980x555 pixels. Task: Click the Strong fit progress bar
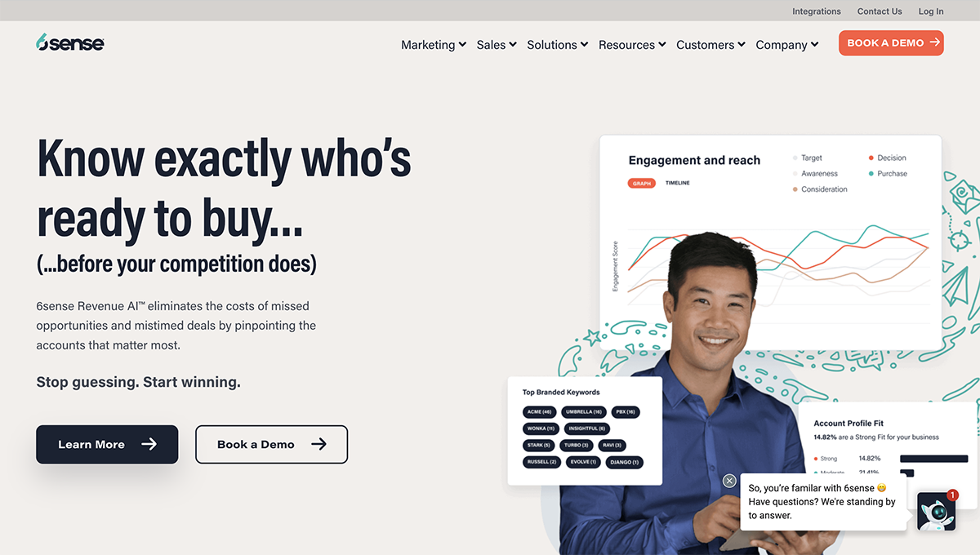click(x=933, y=459)
